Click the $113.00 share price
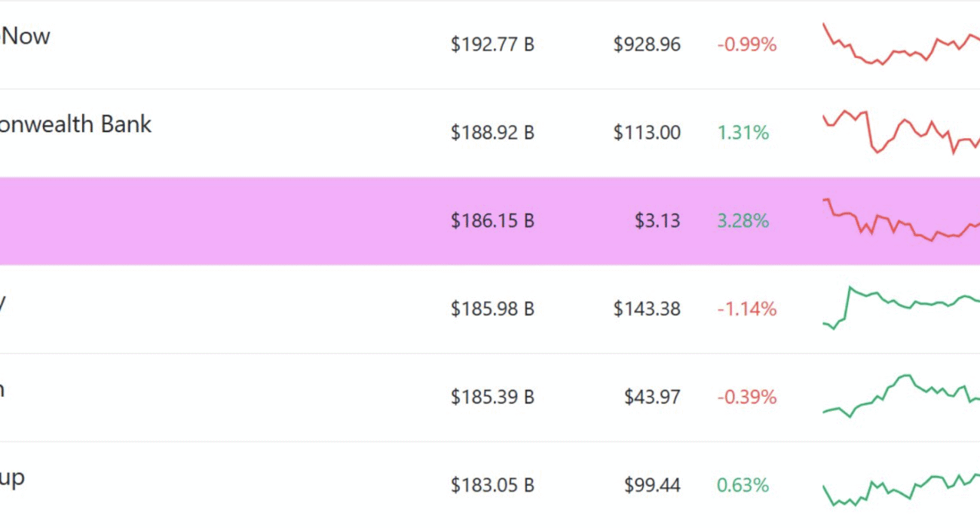This screenshot has width=980, height=528. pos(647,133)
